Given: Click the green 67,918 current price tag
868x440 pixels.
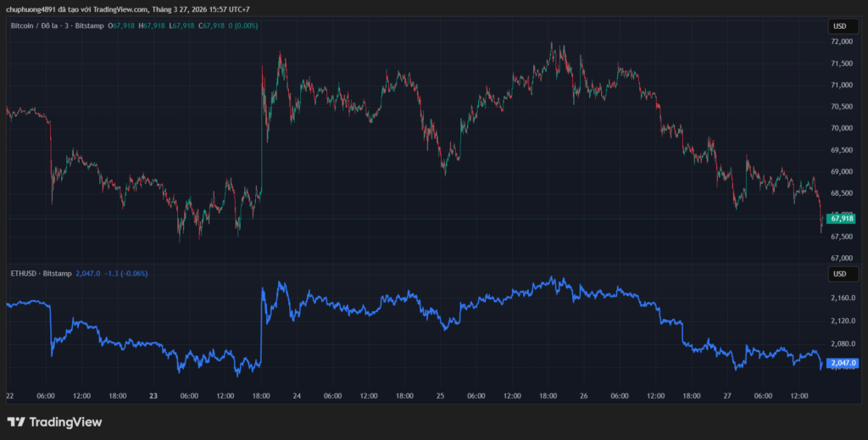Looking at the screenshot, I should (843, 219).
